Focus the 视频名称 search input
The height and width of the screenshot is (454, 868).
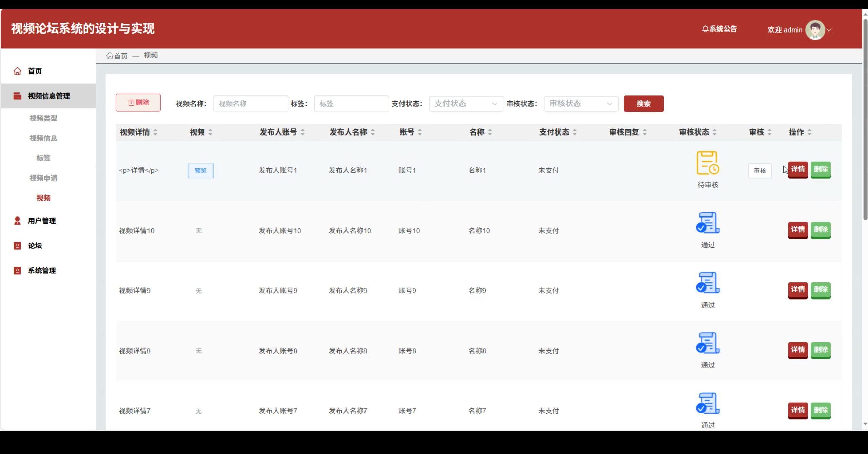250,104
